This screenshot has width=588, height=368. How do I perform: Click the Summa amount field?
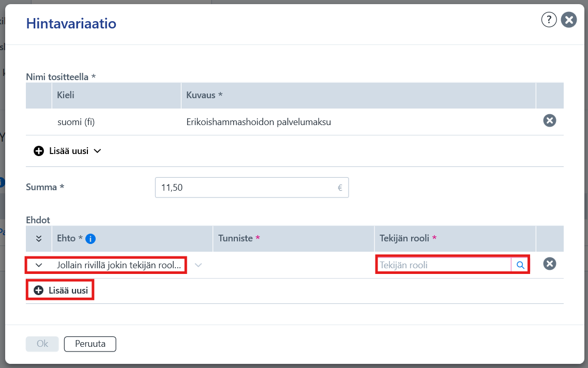coord(252,188)
